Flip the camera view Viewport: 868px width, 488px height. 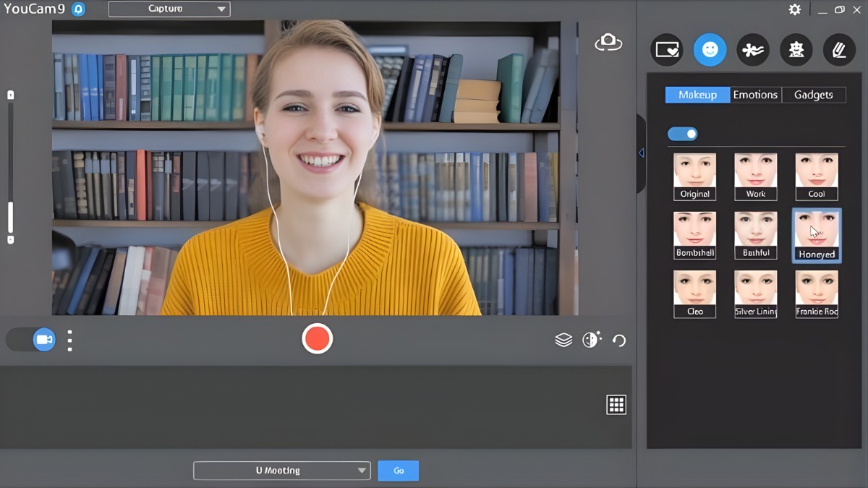point(608,42)
